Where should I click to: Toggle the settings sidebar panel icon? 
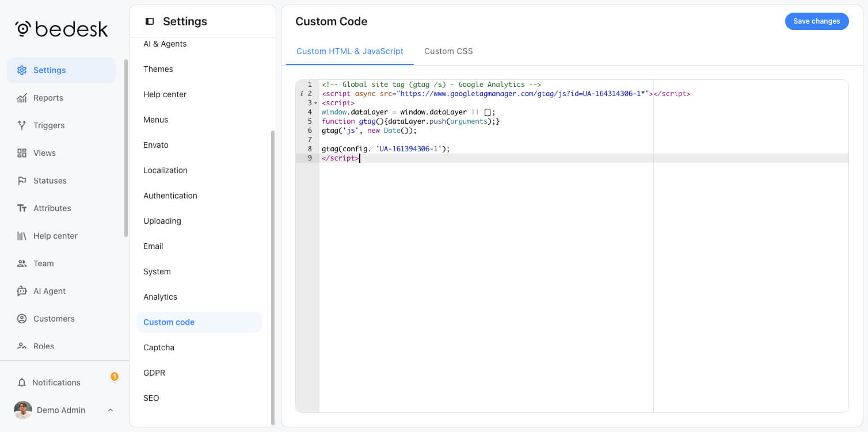[x=150, y=21]
